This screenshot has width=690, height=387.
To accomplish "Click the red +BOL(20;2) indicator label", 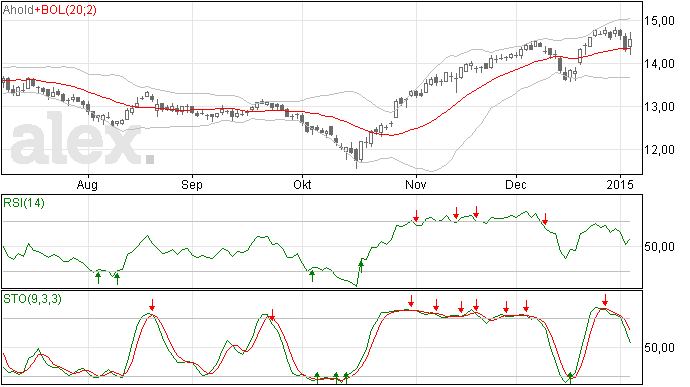I will tap(66, 10).
